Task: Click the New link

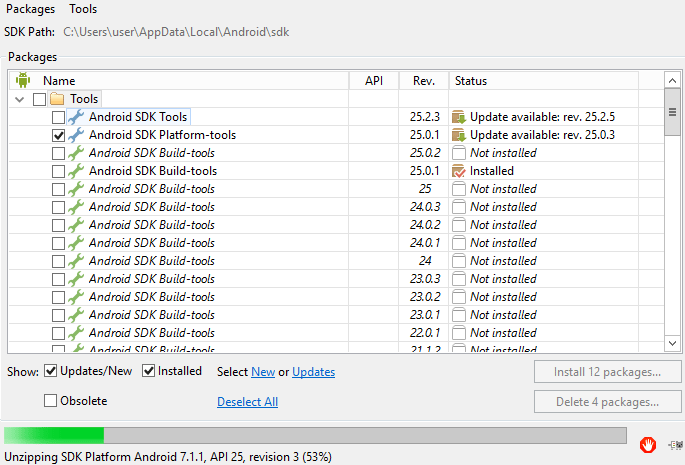Action: pos(263,372)
